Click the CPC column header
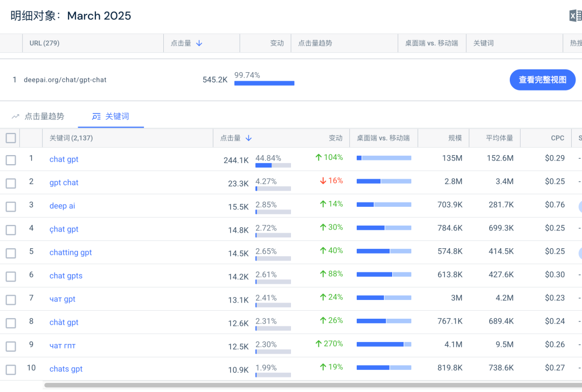The height and width of the screenshot is (392, 582). 546,138
